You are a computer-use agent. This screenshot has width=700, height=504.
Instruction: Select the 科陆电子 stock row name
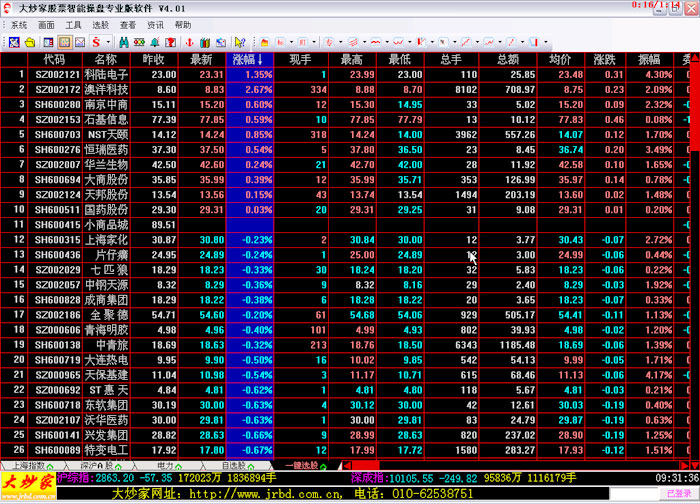(x=106, y=75)
